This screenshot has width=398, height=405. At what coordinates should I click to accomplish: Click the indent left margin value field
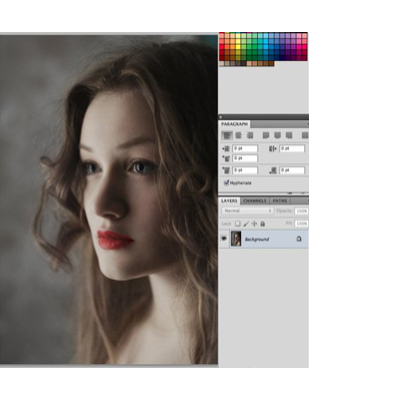(x=245, y=149)
